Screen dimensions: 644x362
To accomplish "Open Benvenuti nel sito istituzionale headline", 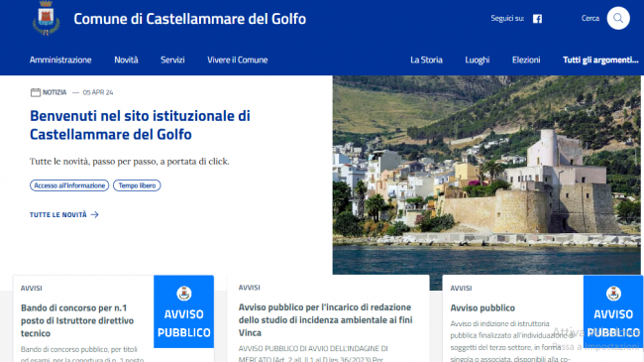I will click(140, 125).
